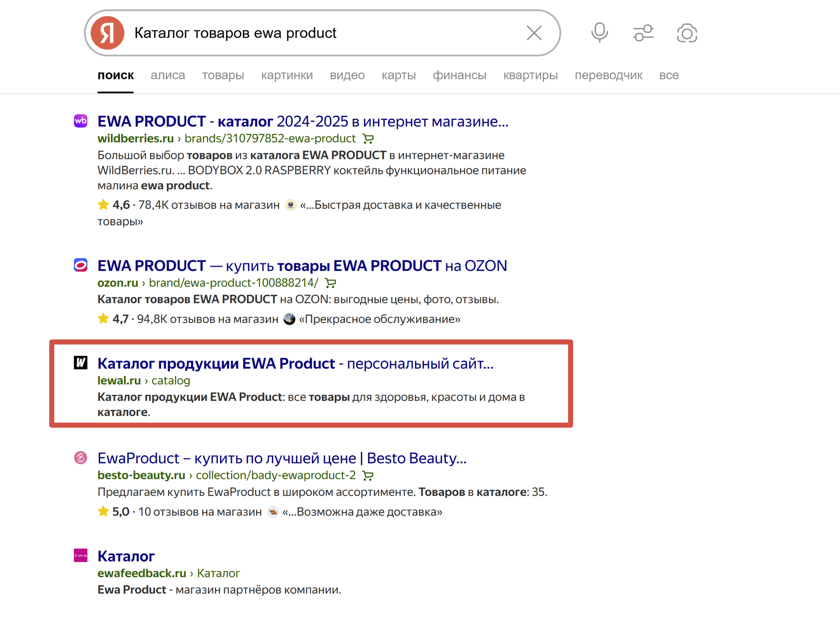Switch to the товары tab

tap(223, 75)
